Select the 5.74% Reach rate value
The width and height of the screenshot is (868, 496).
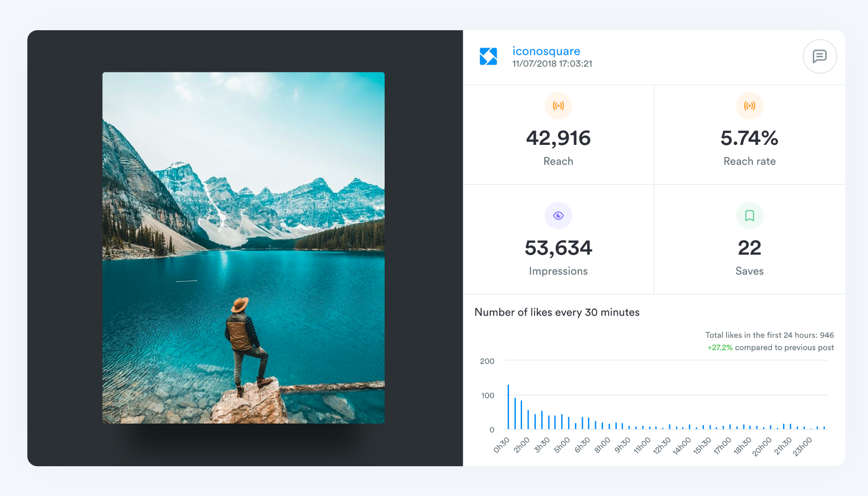tap(749, 138)
